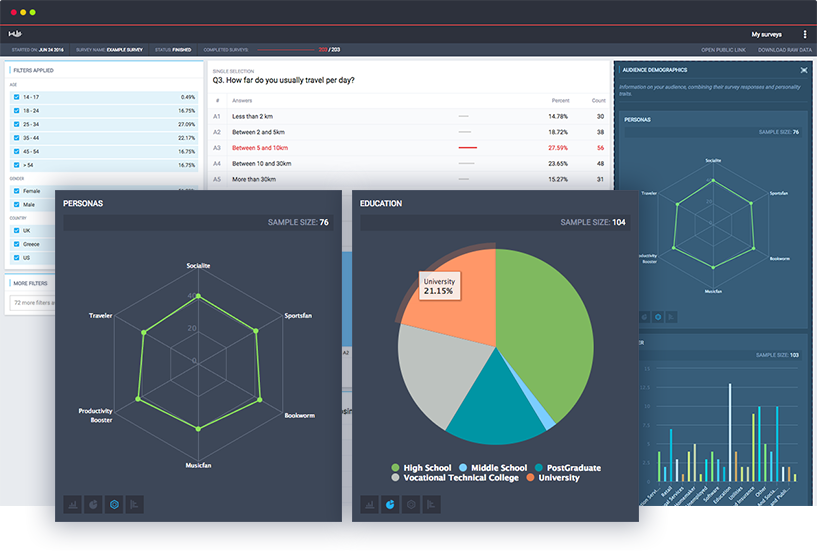817x551 pixels.
Task: Switch Education panel to radar chart view
Action: pos(411,504)
